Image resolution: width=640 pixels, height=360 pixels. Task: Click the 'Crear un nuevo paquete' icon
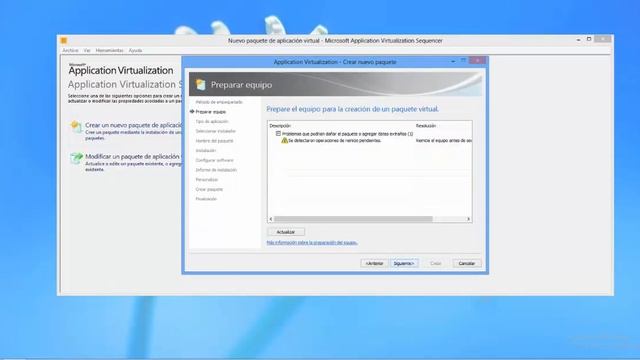coord(76,127)
